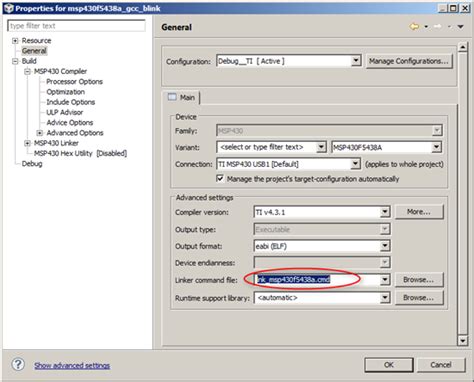Image resolution: width=474 pixels, height=382 pixels.
Task: Open Compiler version dropdown
Action: pos(385,212)
